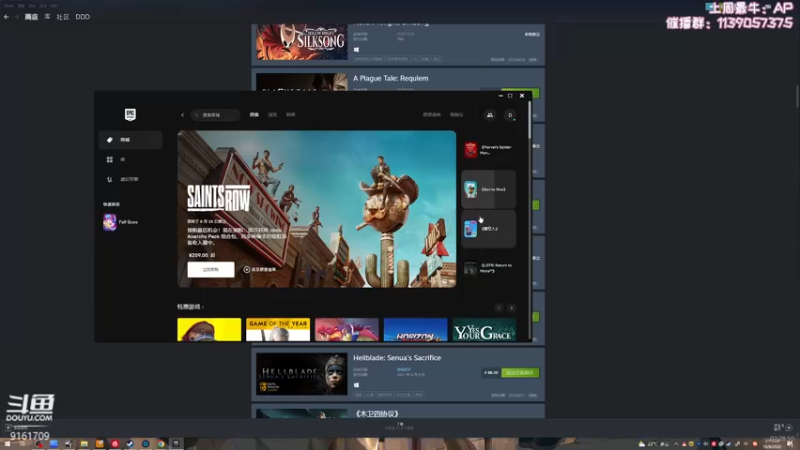Viewport: 800px width, 450px height.
Task: Add Hellblade to cart with green button
Action: tap(520, 373)
